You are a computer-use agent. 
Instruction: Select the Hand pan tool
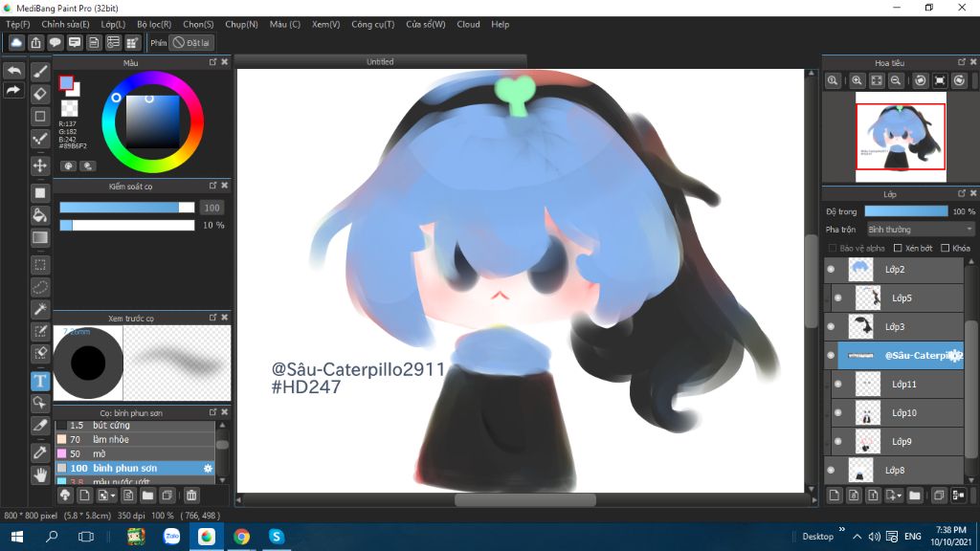point(40,474)
